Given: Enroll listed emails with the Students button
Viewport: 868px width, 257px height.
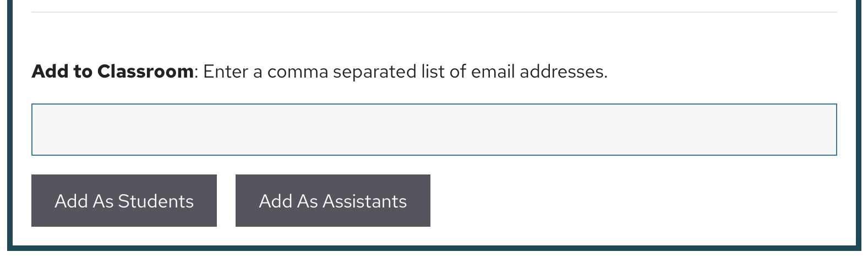Looking at the screenshot, I should coord(124,201).
